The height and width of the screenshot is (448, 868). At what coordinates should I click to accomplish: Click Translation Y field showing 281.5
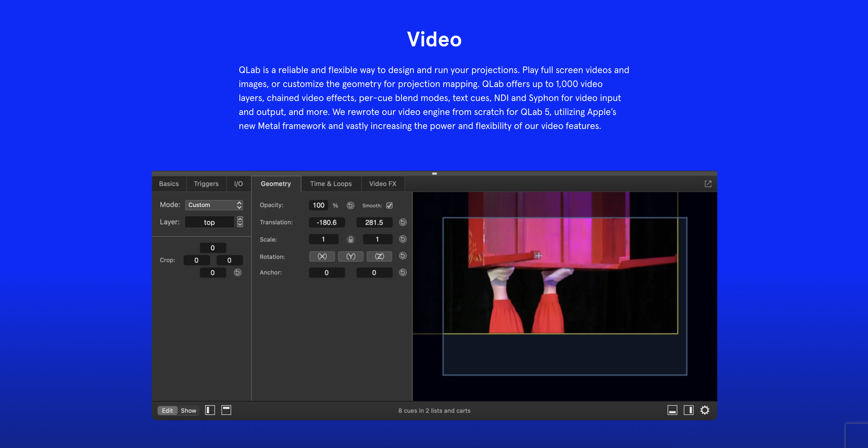[x=374, y=222]
